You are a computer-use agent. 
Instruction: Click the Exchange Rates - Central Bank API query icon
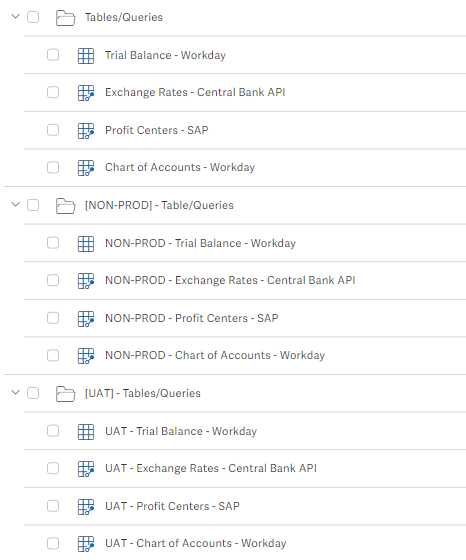(x=86, y=93)
